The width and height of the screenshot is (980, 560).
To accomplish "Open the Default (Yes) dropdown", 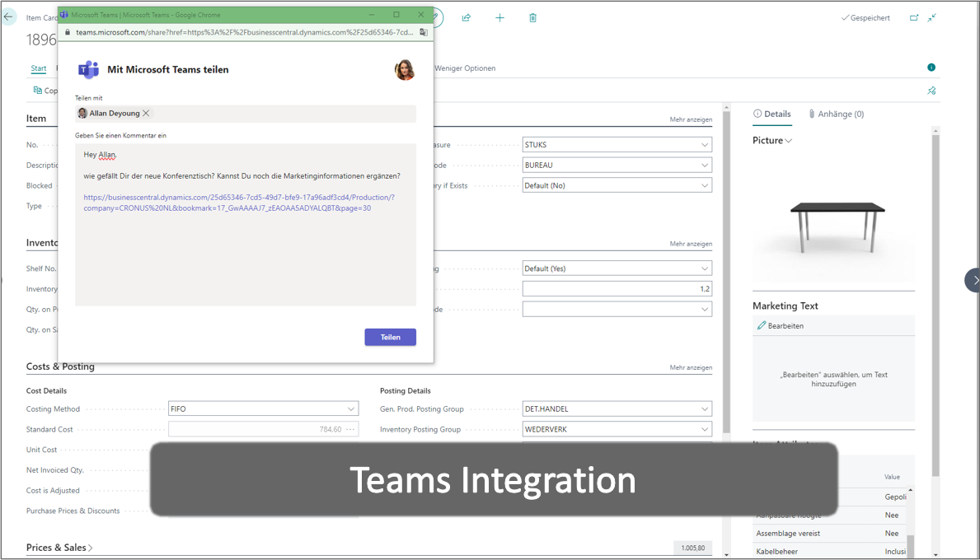I will 705,268.
